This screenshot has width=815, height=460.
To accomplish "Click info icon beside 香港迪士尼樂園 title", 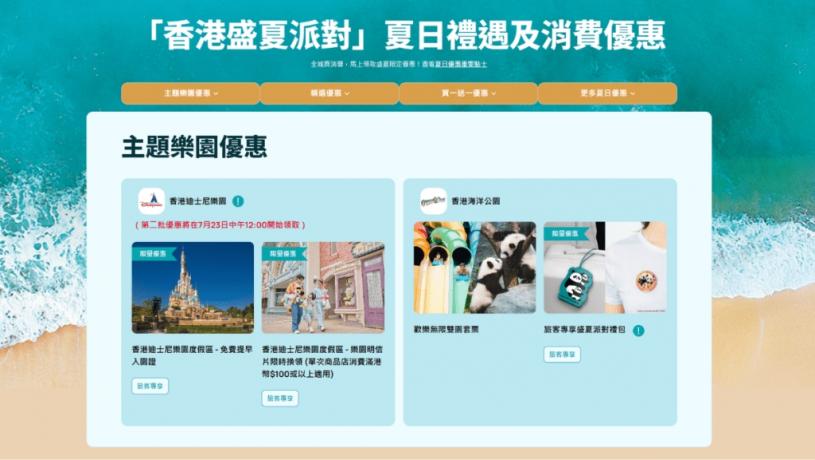I will (x=238, y=201).
